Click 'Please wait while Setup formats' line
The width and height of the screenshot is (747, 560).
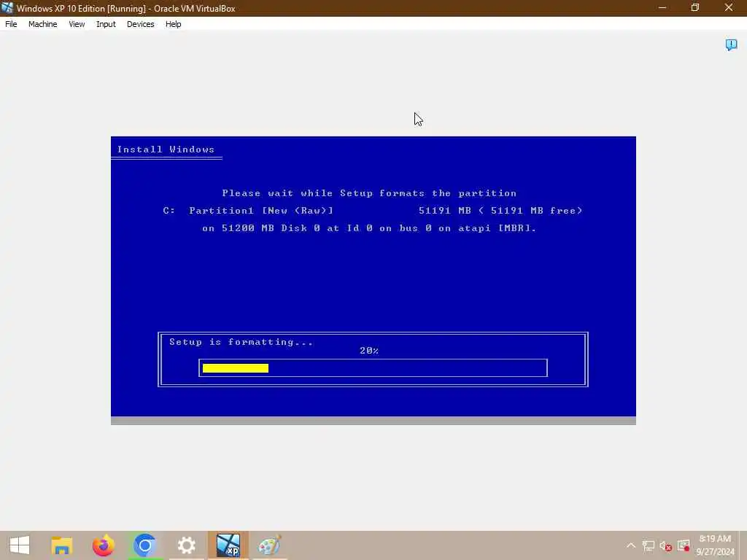369,192
